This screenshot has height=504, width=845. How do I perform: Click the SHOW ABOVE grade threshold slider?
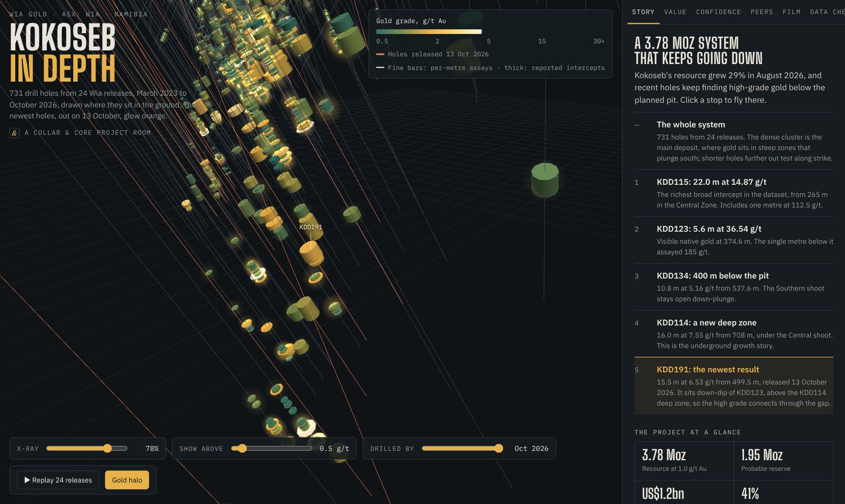point(271,449)
